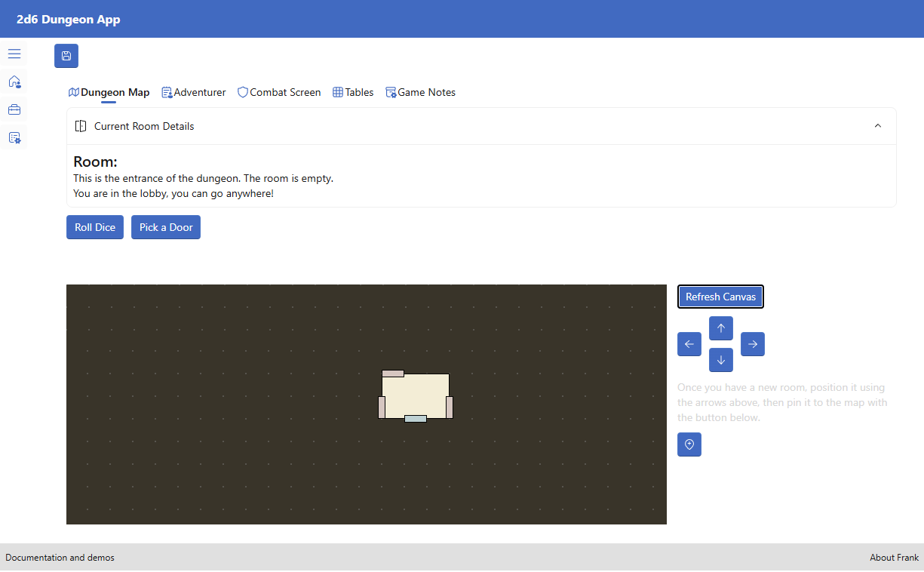
Task: Move room left with left arrow
Action: (689, 344)
